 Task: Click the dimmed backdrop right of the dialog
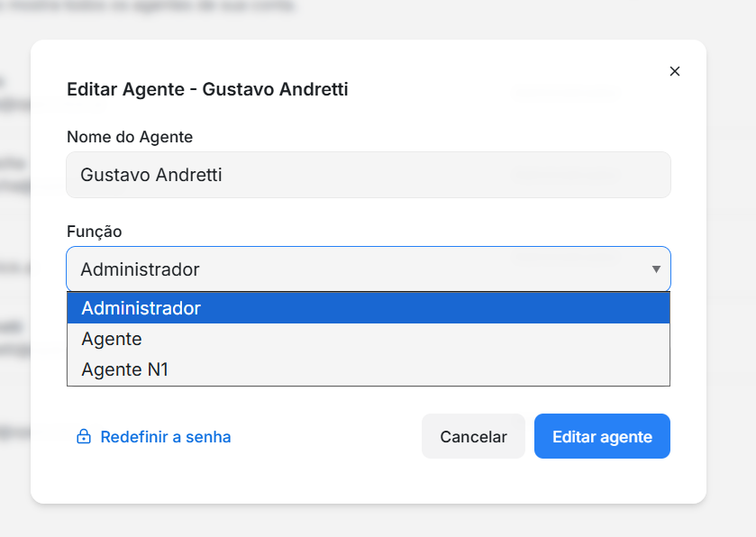point(731,270)
